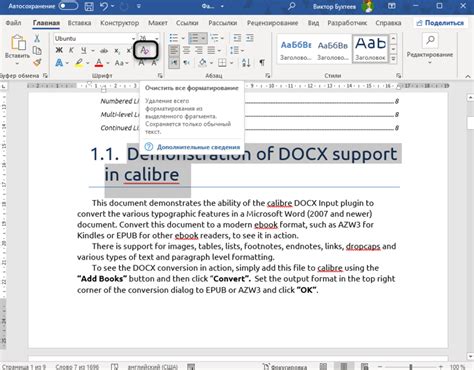Apply bold with the Ж button
Image resolution: width=474 pixels, height=370 pixels.
[x=59, y=50]
